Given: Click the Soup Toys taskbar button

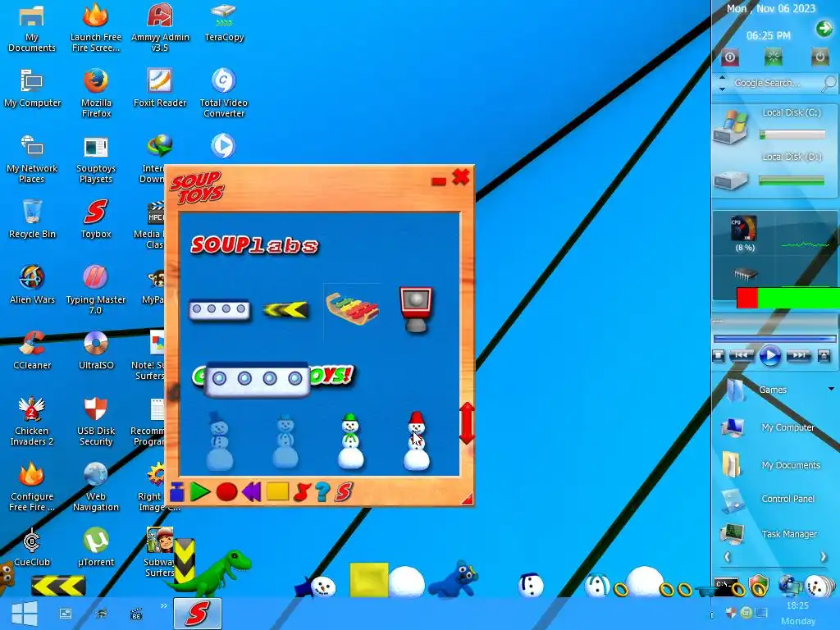Looking at the screenshot, I should click(197, 614).
